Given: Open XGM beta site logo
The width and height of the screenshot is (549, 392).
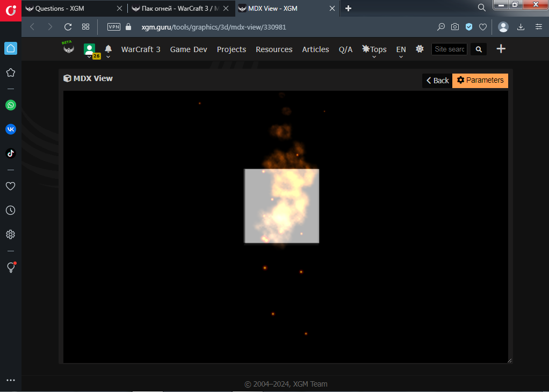Looking at the screenshot, I should (x=69, y=48).
